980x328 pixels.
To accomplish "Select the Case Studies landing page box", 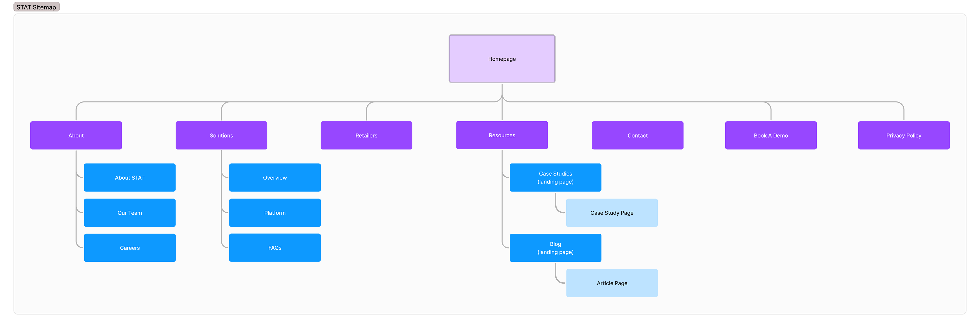I will tap(555, 177).
